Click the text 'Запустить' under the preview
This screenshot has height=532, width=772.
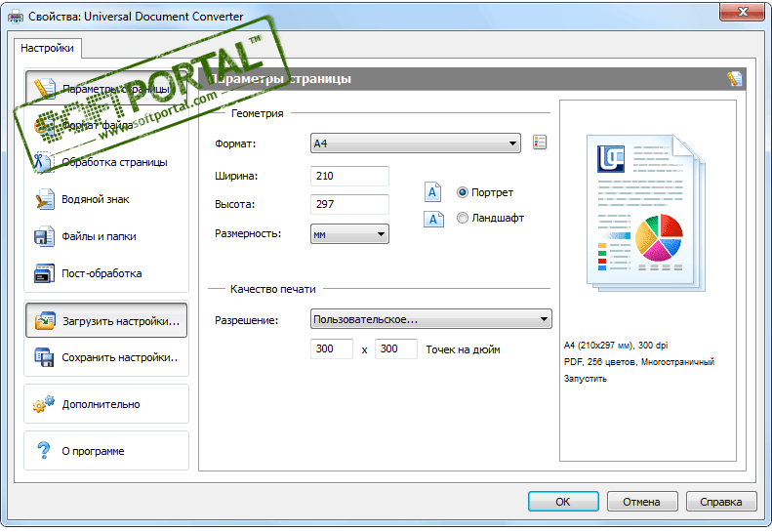586,379
